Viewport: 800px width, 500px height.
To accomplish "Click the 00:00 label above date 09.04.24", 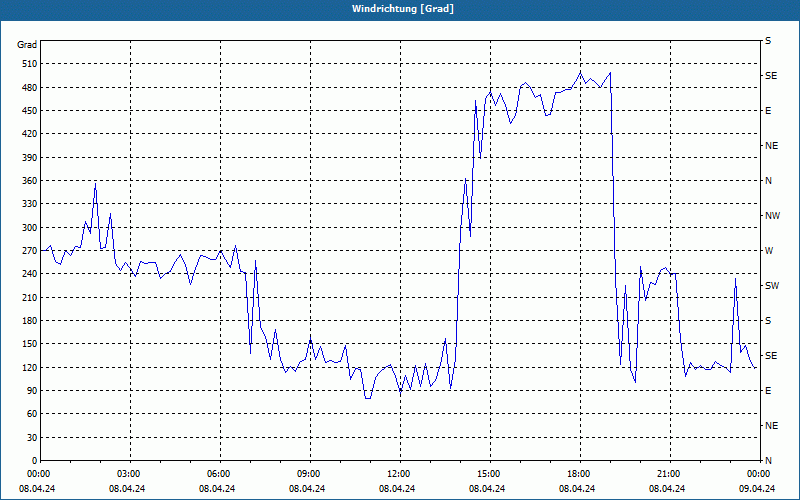I will pyautogui.click(x=760, y=474).
